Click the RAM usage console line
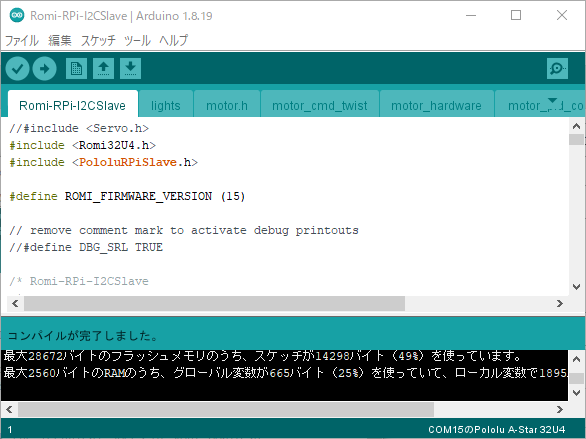 (x=286, y=372)
